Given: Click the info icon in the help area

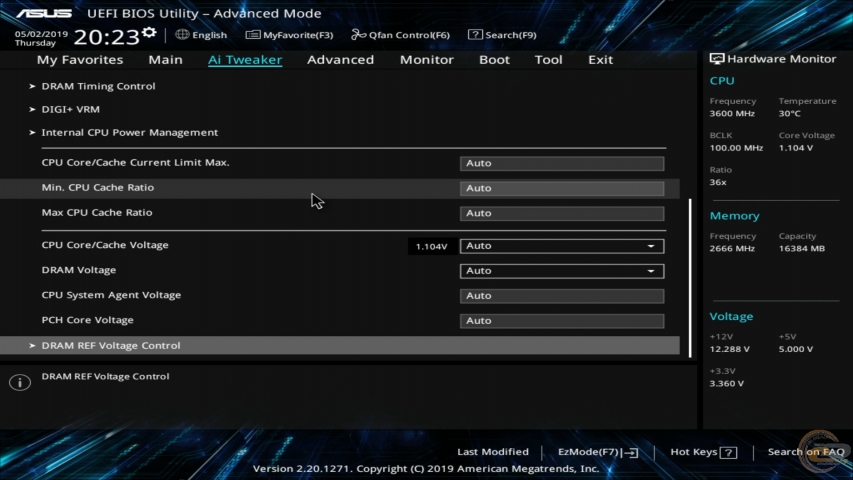Looking at the screenshot, I should pyautogui.click(x=20, y=382).
